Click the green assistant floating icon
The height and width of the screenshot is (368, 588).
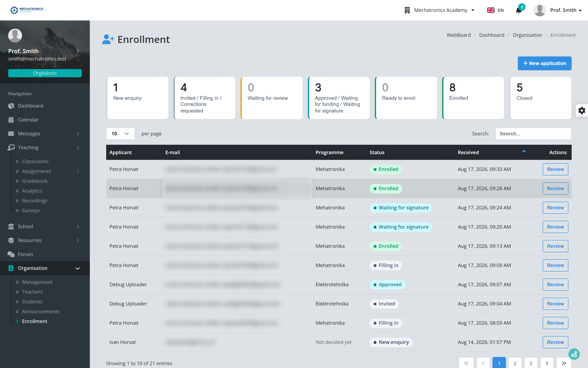pyautogui.click(x=574, y=354)
